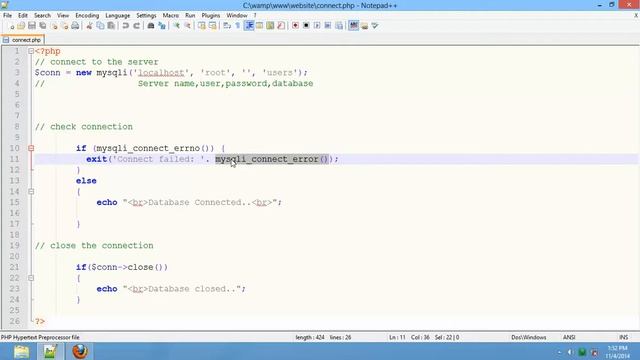Collapse the <?php block fold marker on line 1
640x360 pixels.
31,51
